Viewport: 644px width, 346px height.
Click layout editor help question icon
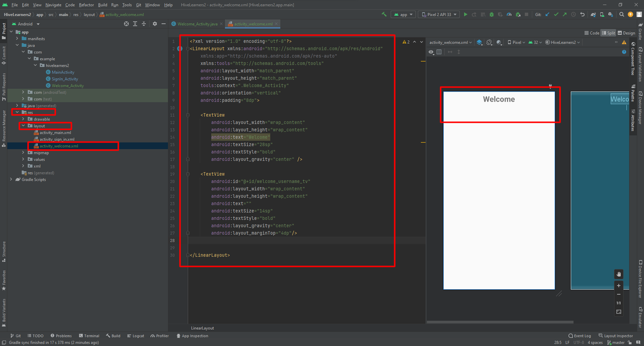(624, 52)
